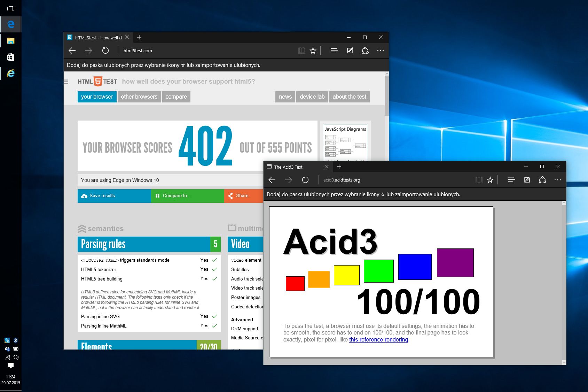This screenshot has width=588, height=392.
Task: Open the 'news' section on HTML5test
Action: pyautogui.click(x=285, y=97)
